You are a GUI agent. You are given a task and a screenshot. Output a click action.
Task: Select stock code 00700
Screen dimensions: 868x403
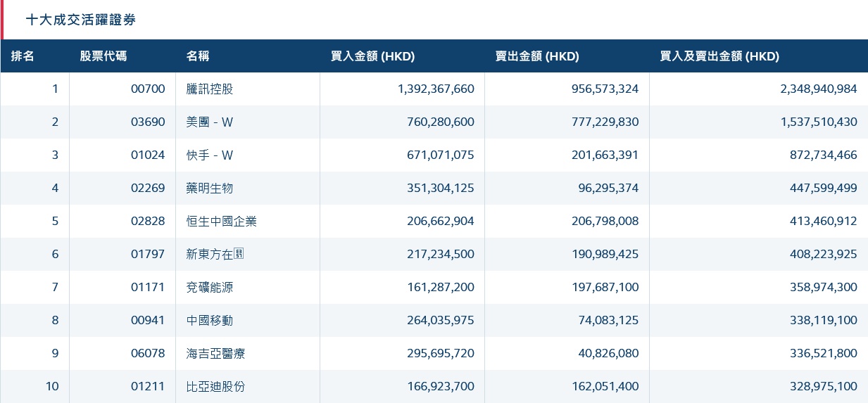coord(148,89)
